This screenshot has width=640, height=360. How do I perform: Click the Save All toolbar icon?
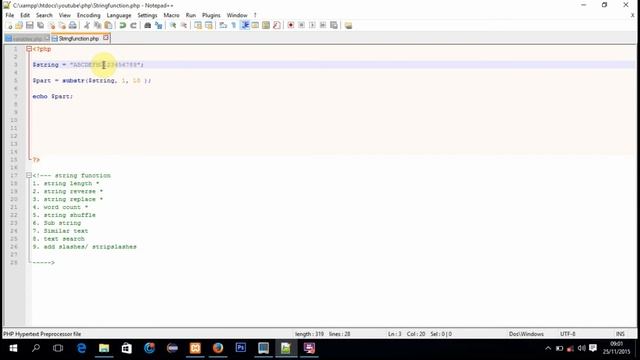(40, 26)
